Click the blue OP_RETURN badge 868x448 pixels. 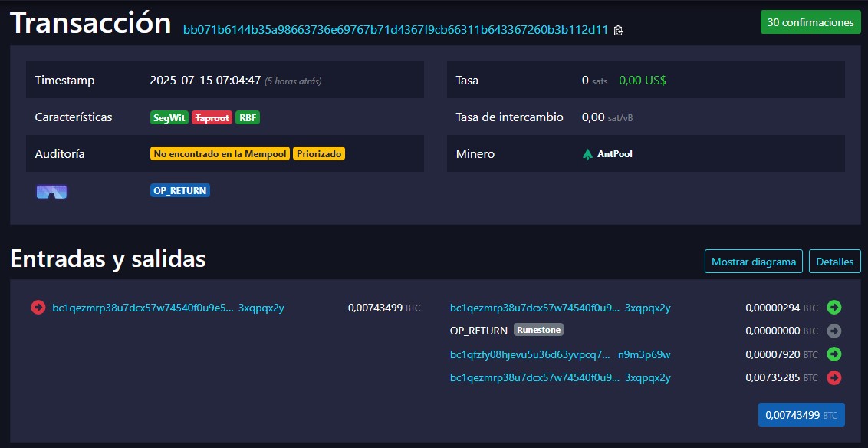click(180, 190)
